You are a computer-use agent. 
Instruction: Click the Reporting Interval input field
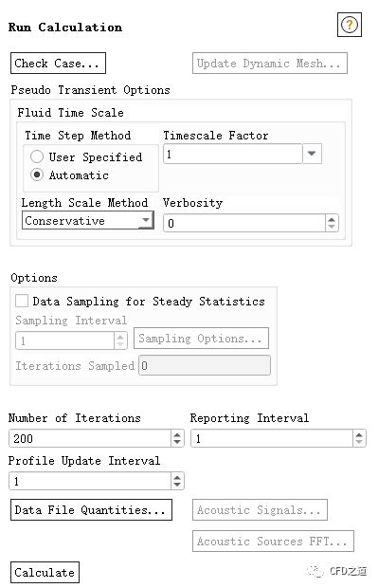(272, 438)
